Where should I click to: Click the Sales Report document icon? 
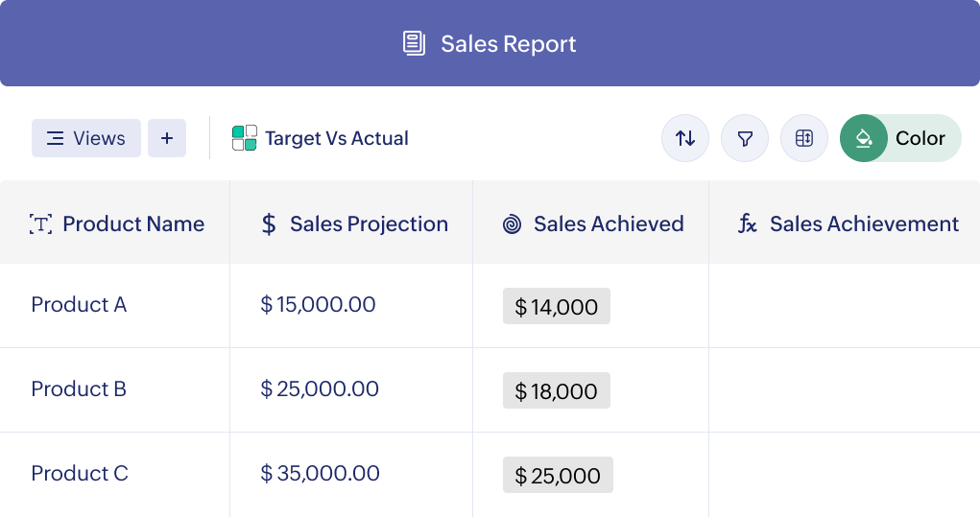coord(414,43)
